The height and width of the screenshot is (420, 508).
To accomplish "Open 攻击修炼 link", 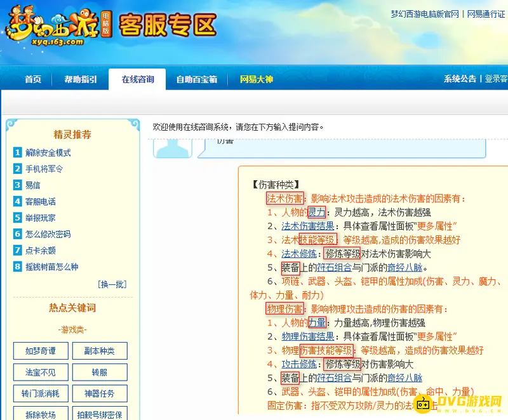I will 299,364.
